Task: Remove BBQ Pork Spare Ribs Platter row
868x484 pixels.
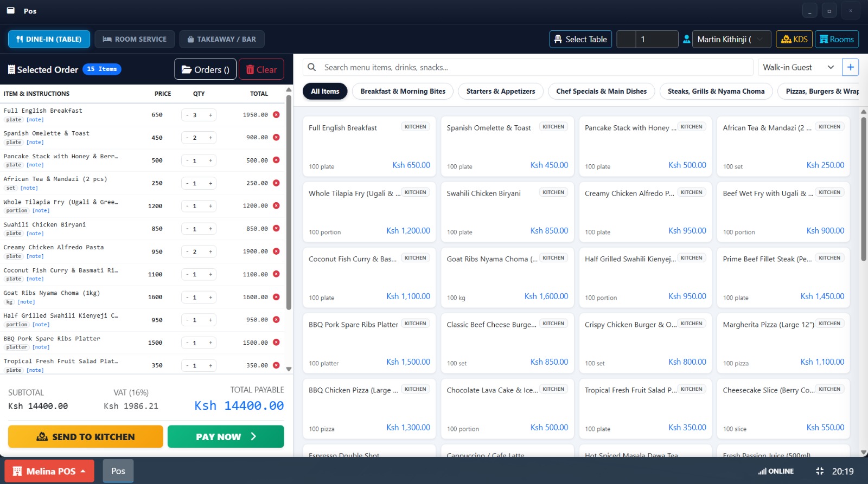Action: (x=276, y=343)
